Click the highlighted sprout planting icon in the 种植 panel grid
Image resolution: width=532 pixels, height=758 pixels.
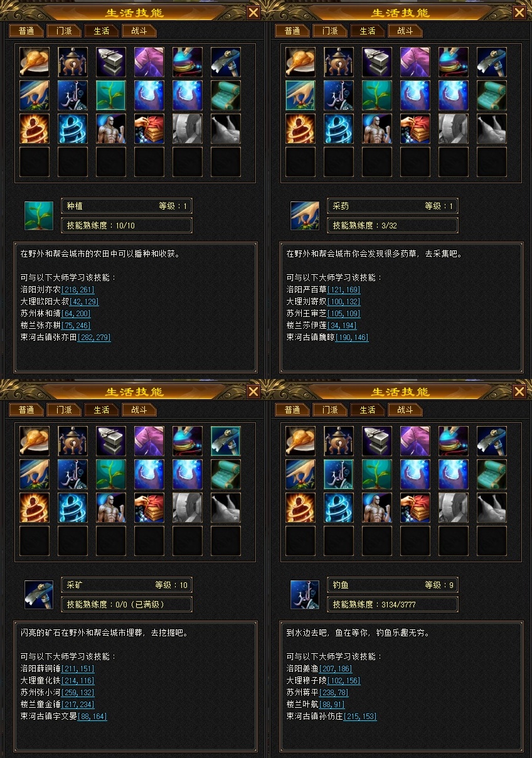111,95
